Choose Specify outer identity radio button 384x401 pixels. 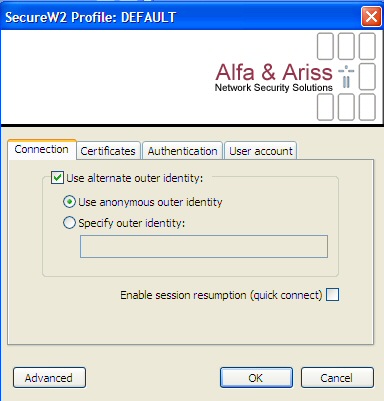tap(69, 223)
